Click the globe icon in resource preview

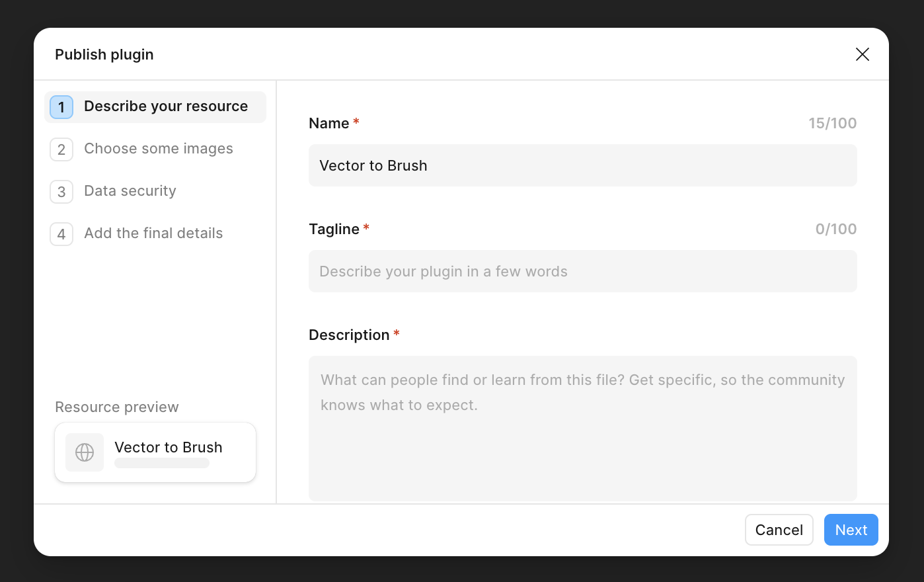tap(85, 452)
